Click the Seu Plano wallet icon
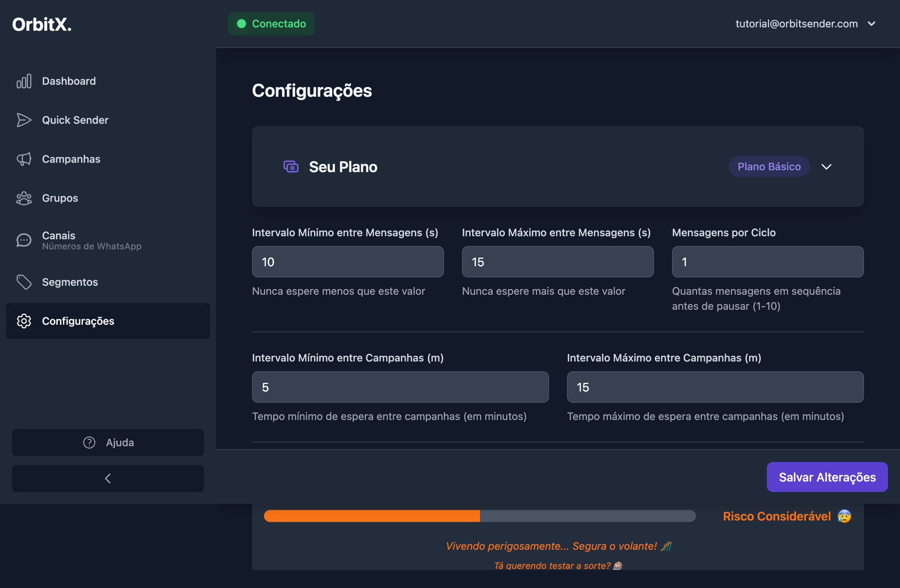 click(x=290, y=166)
